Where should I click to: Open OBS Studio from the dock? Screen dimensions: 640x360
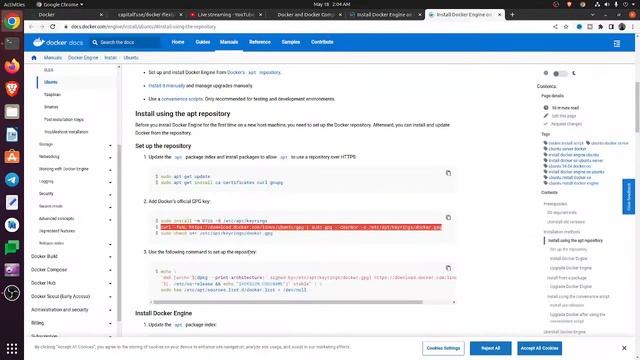coord(12,293)
